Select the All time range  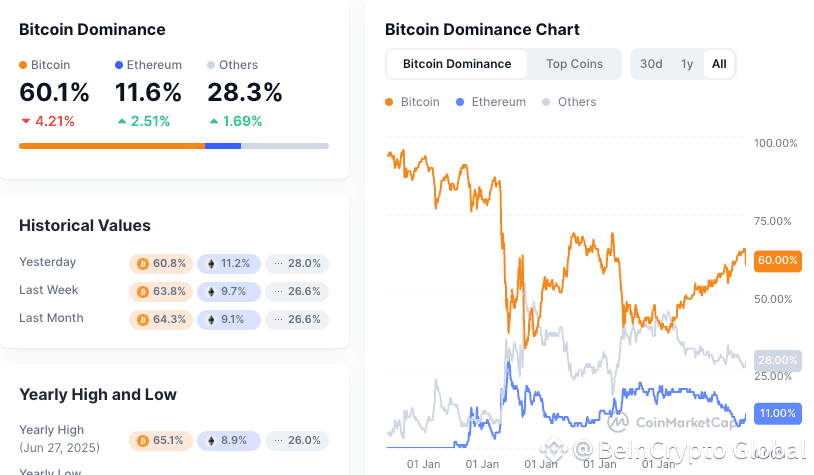click(719, 64)
